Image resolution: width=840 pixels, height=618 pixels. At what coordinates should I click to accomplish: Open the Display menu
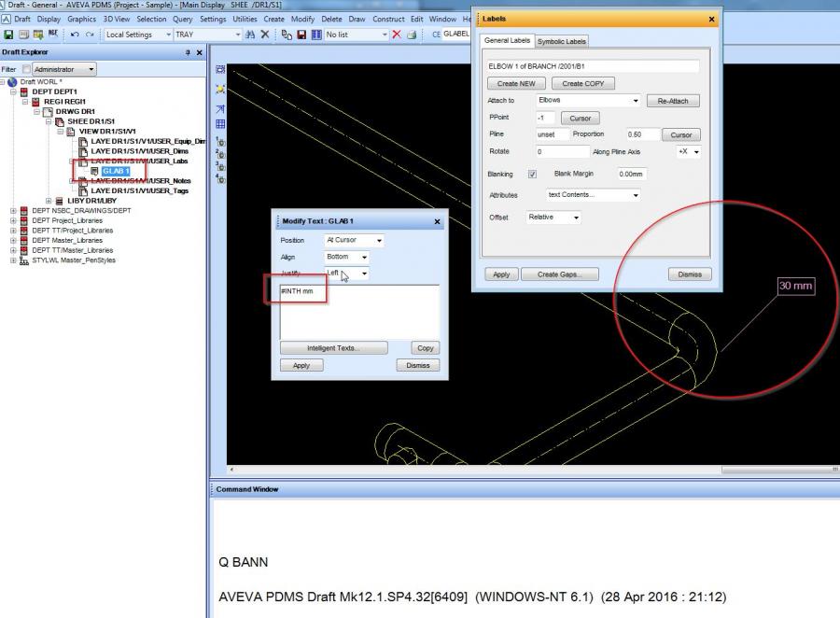pos(49,20)
